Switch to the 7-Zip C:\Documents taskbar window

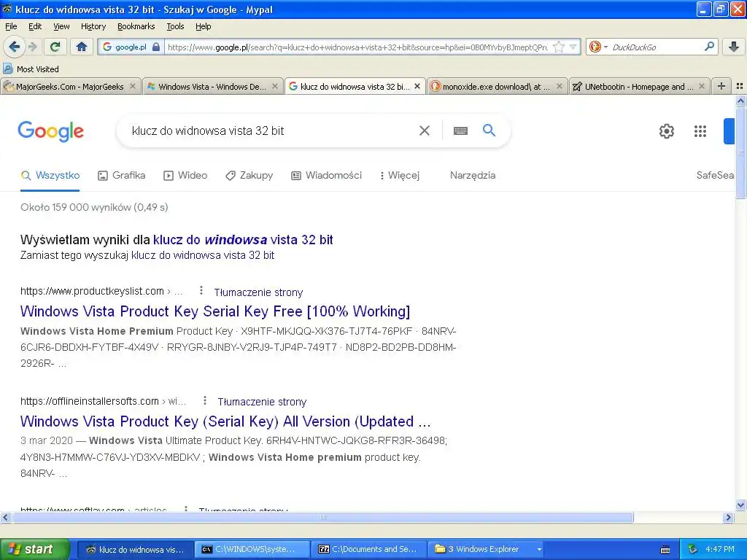pos(369,549)
